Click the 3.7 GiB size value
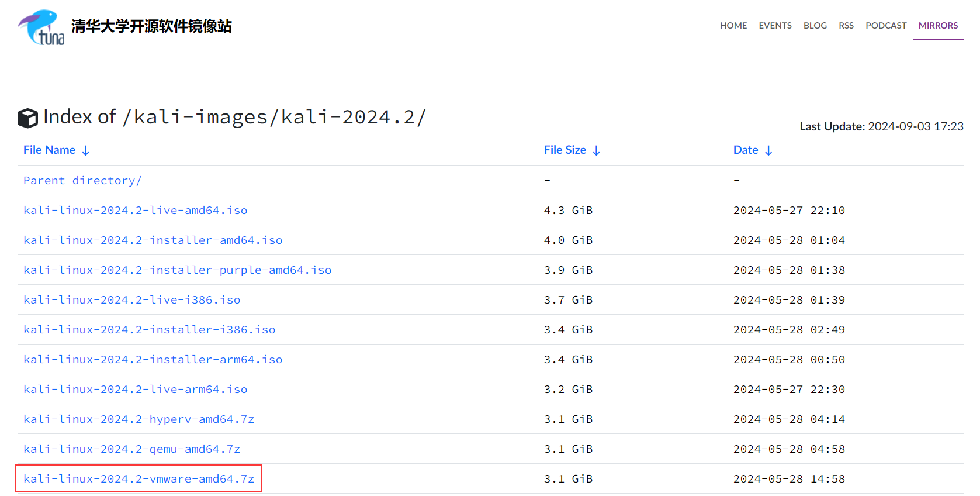 point(569,300)
